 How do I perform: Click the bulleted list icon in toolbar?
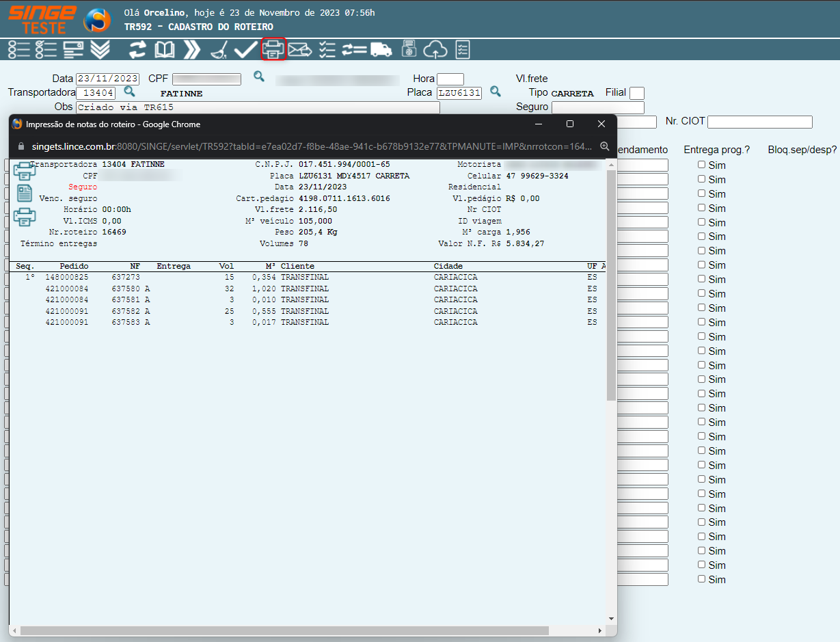coord(19,49)
